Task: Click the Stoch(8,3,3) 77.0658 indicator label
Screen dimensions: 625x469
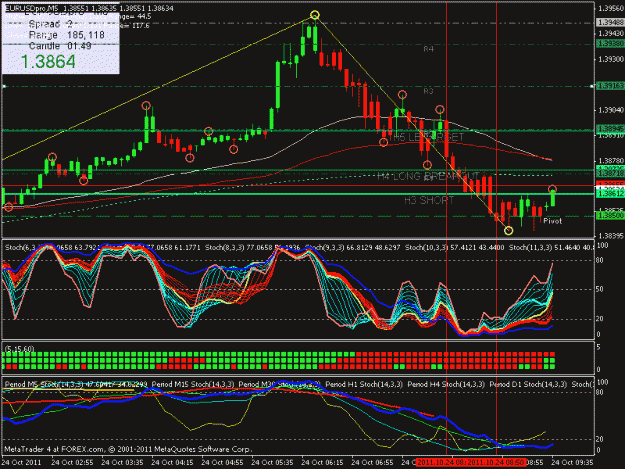Action: coord(252,247)
